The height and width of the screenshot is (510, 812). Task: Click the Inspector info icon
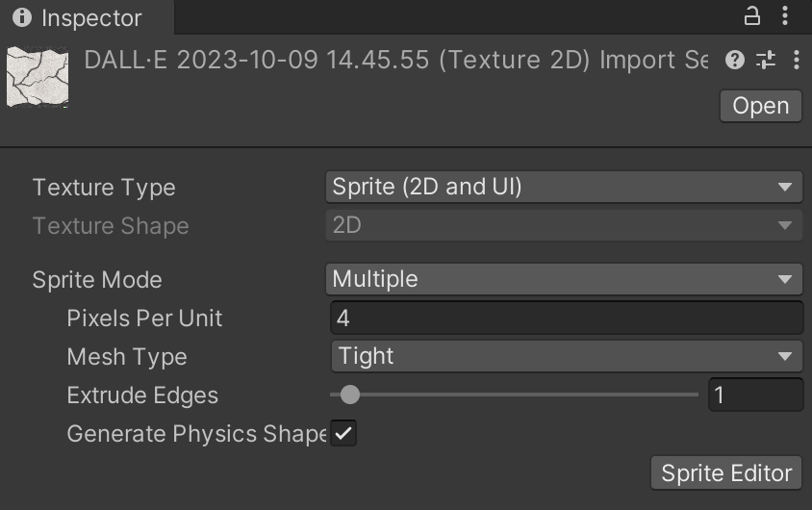[x=22, y=17]
